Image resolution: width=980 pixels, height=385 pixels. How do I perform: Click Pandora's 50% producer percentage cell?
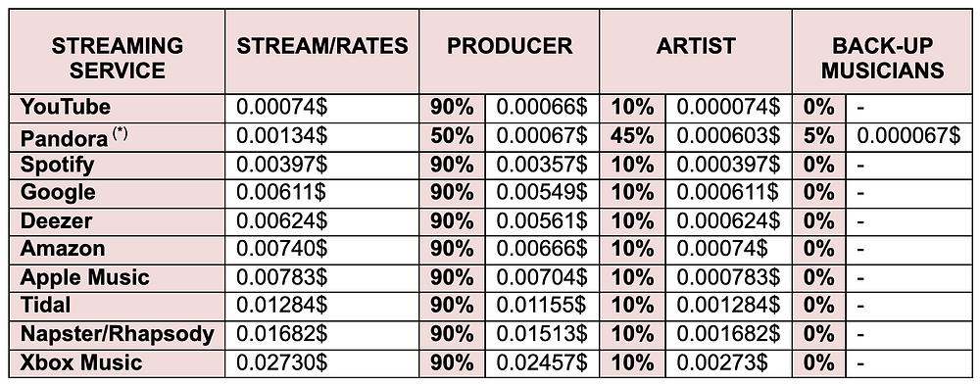tap(453, 137)
